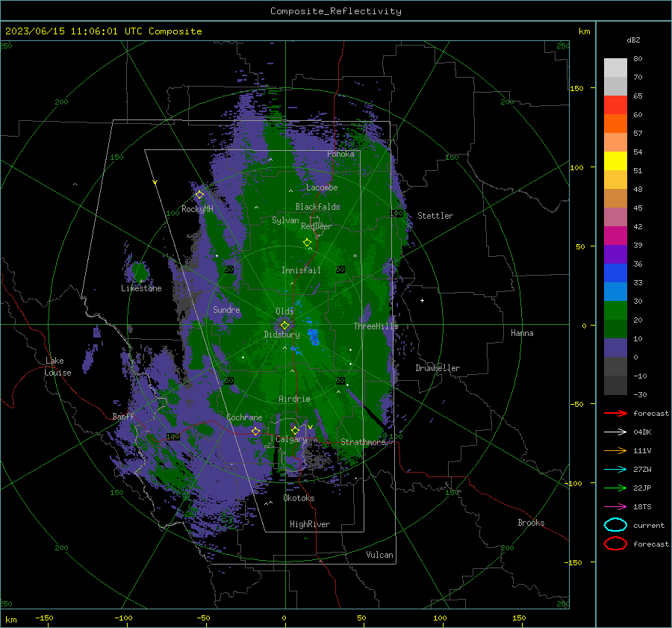672x628 pixels.
Task: Click yellow diamond marker between Olds and Didsbury
Action: coord(284,326)
